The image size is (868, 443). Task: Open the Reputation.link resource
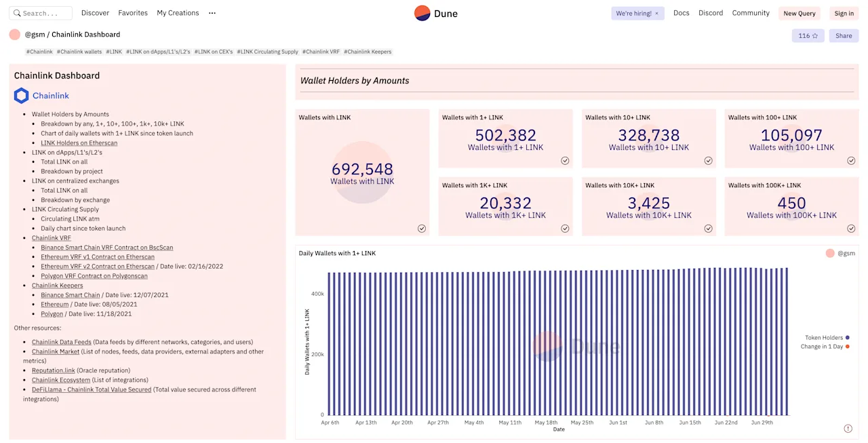click(54, 371)
